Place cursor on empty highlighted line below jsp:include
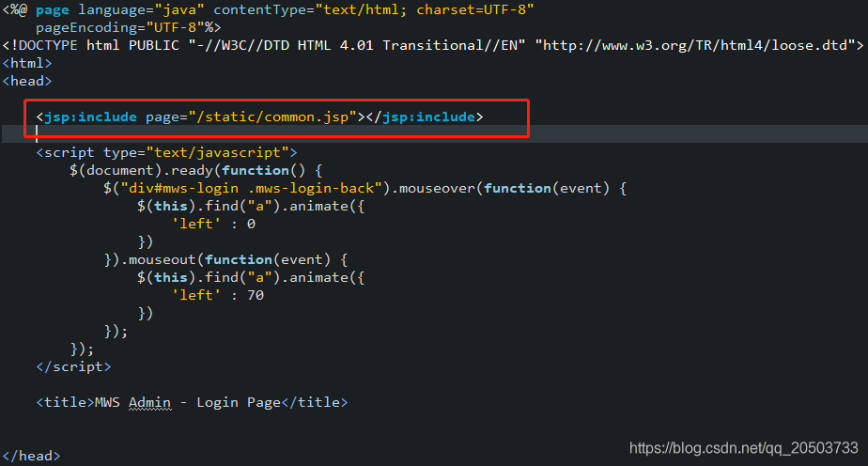Viewport: 868px width, 466px height. (435, 134)
